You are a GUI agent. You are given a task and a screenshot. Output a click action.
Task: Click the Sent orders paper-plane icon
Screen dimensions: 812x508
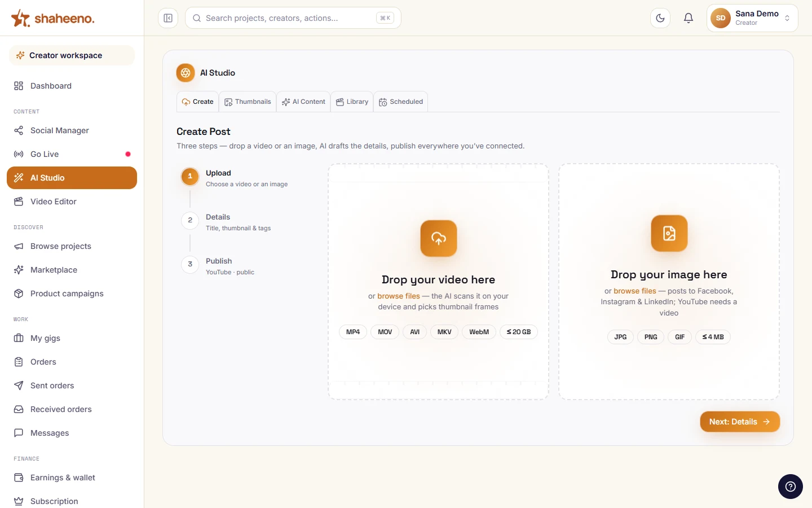pos(19,386)
